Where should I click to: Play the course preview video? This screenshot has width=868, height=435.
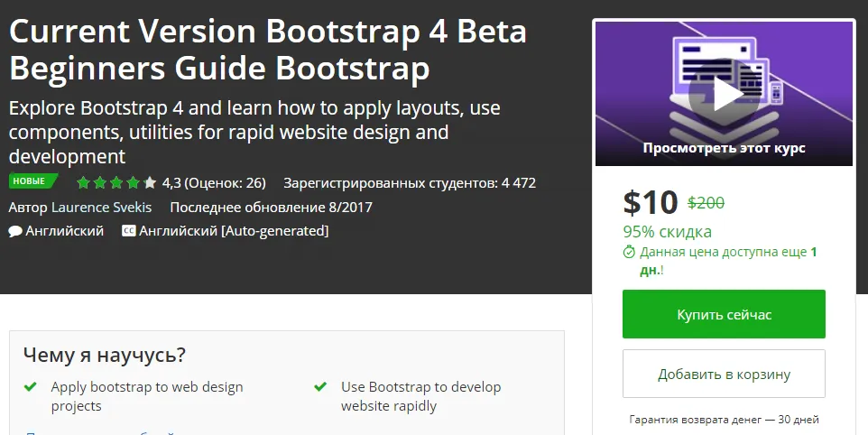pos(724,93)
